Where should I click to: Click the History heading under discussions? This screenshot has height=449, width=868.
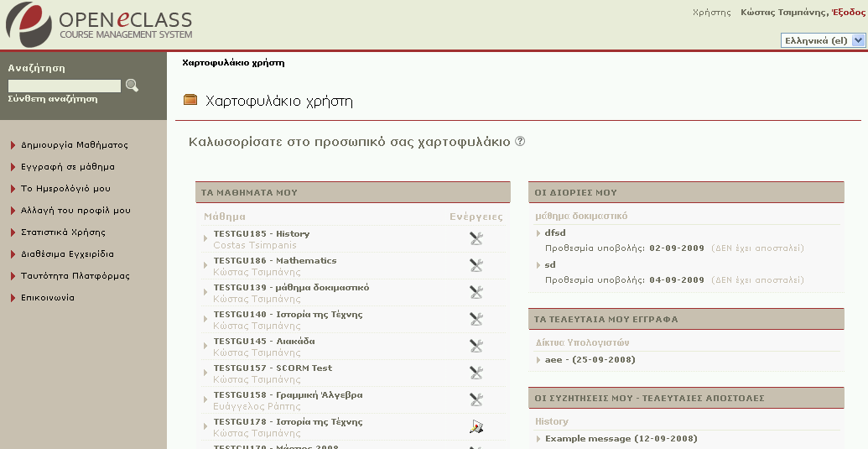pos(551,421)
